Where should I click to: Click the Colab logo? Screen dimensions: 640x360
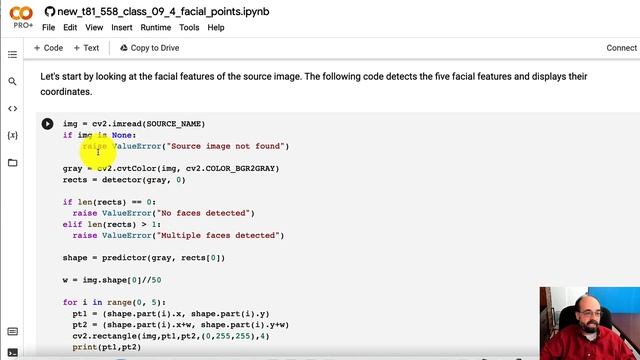[x=21, y=13]
